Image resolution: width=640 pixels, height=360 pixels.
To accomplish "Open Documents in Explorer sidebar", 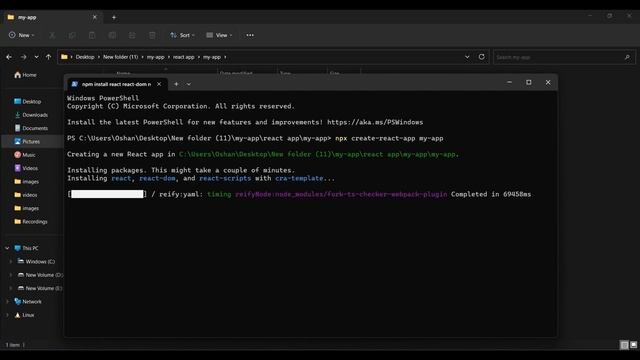I will pos(31,128).
